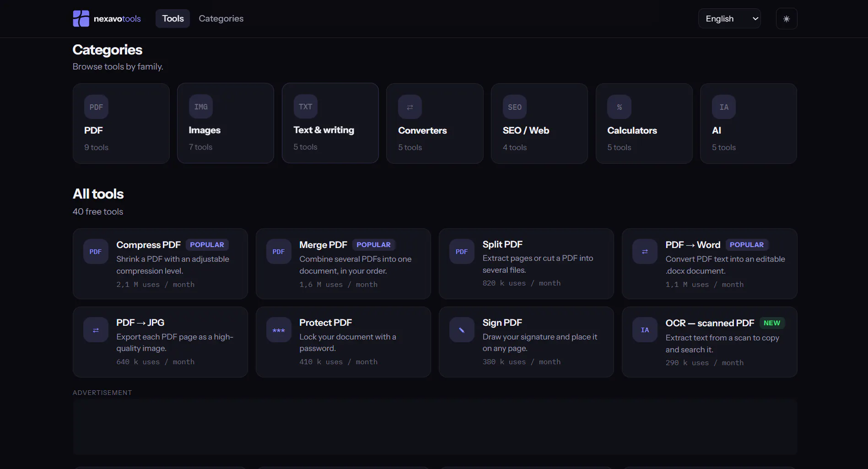This screenshot has width=868, height=469.
Task: Click the nexavotools logo icon
Action: [81, 19]
